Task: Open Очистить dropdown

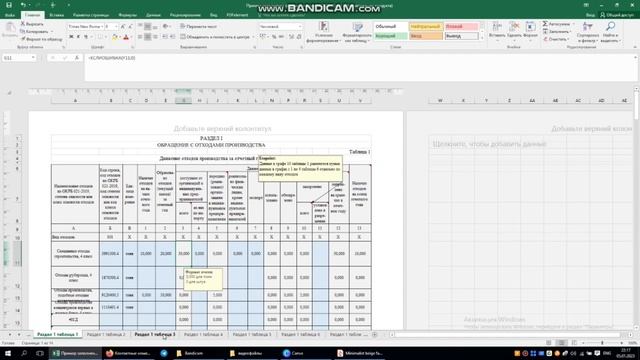Action: tap(556, 39)
